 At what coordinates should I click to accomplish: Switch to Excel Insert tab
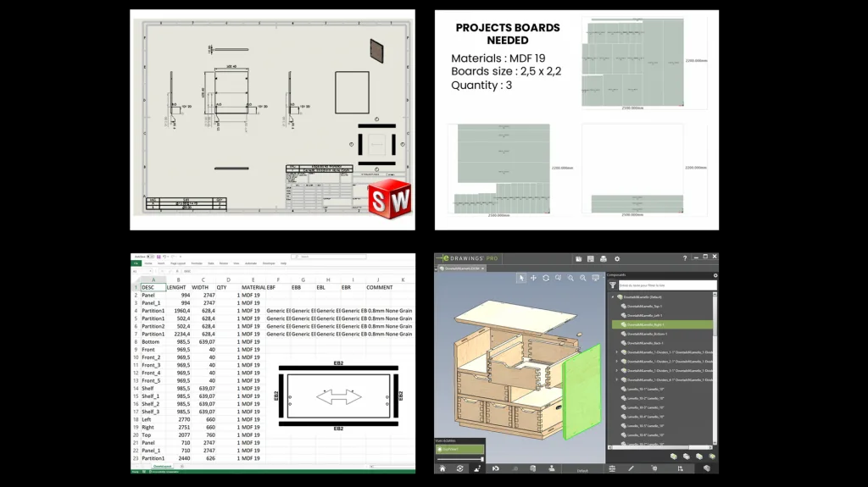161,263
